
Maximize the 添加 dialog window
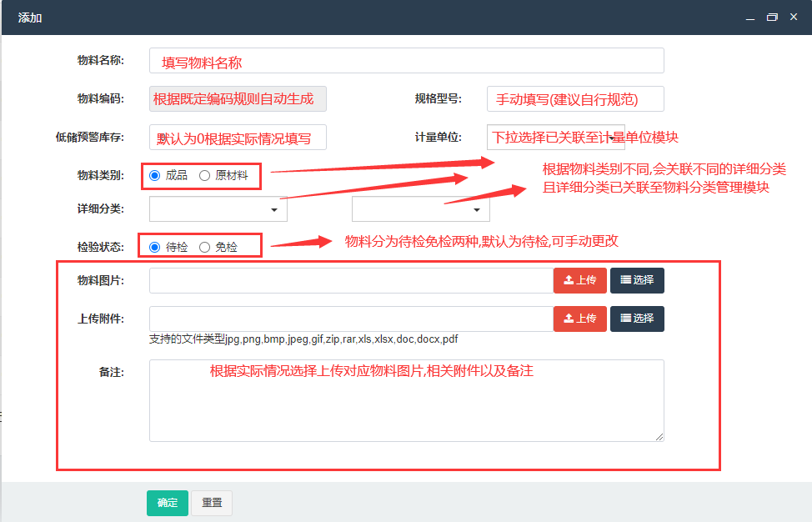(772, 17)
